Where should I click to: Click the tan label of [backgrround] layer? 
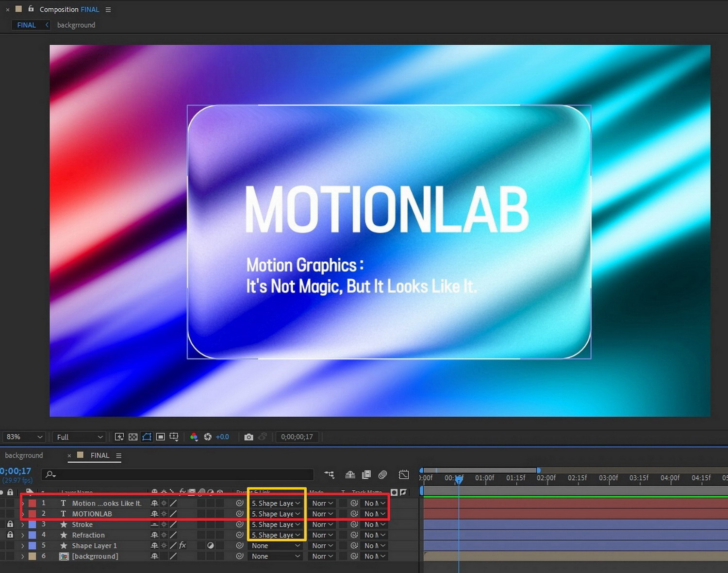(33, 556)
